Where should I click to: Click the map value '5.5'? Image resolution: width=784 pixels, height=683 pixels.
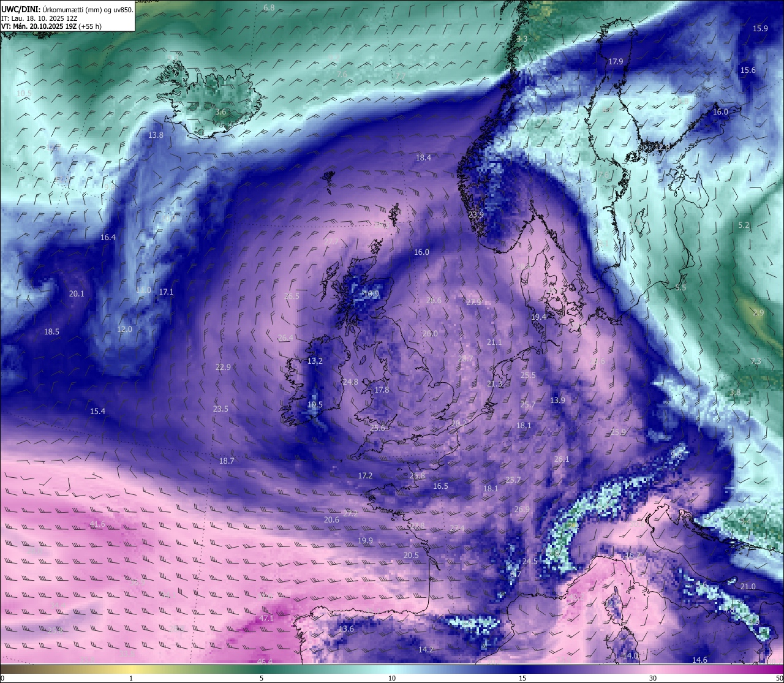680,287
